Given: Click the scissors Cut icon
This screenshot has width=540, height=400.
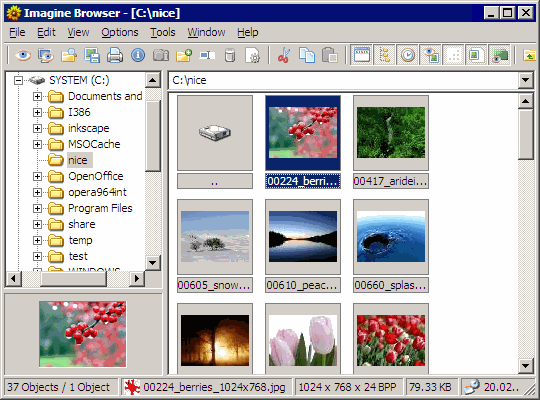Looking at the screenshot, I should coord(284,55).
